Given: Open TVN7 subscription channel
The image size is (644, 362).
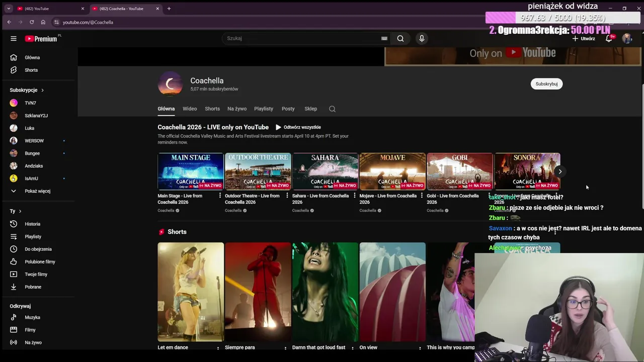Looking at the screenshot, I should point(38,103).
